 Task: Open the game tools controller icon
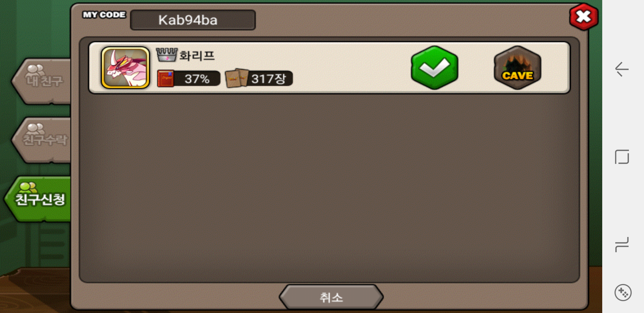point(623,292)
